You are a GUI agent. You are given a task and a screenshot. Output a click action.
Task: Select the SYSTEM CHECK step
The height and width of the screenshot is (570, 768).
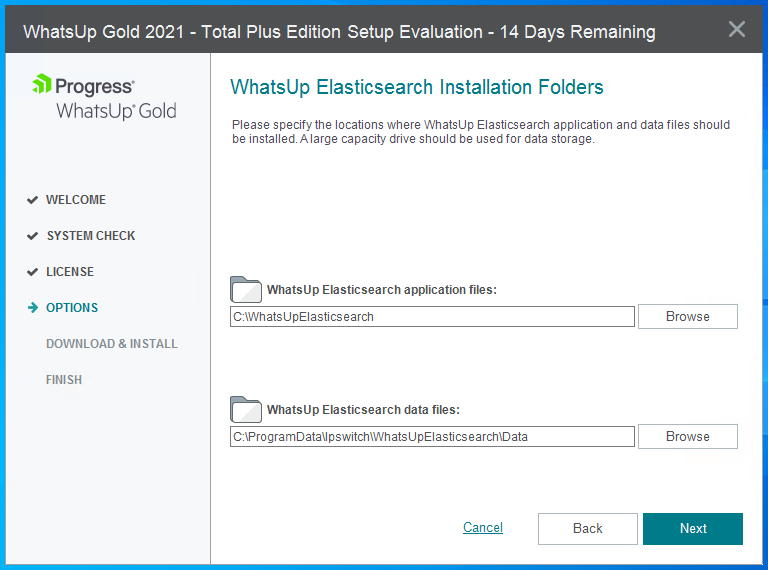pyautogui.click(x=91, y=236)
